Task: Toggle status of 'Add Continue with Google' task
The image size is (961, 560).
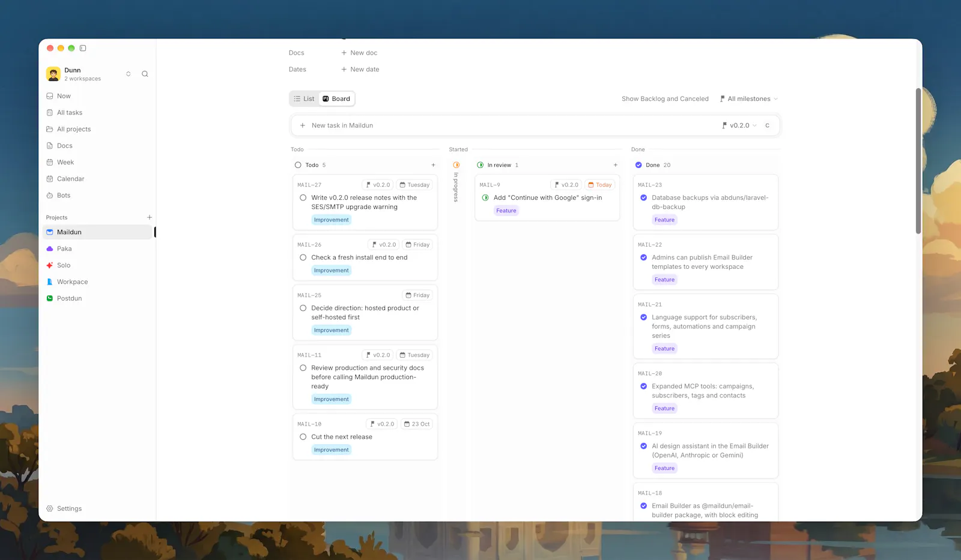Action: point(485,197)
